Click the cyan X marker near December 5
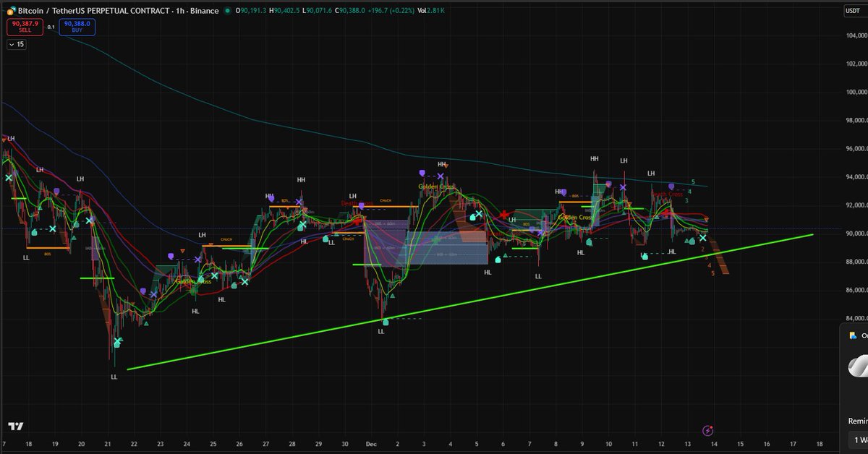Image resolution: width=868 pixels, height=454 pixels. (x=479, y=213)
